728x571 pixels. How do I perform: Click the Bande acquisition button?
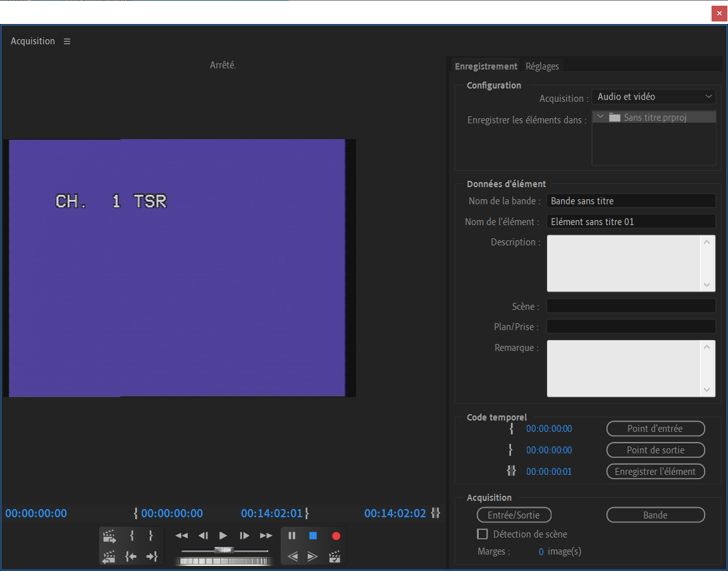coord(655,515)
